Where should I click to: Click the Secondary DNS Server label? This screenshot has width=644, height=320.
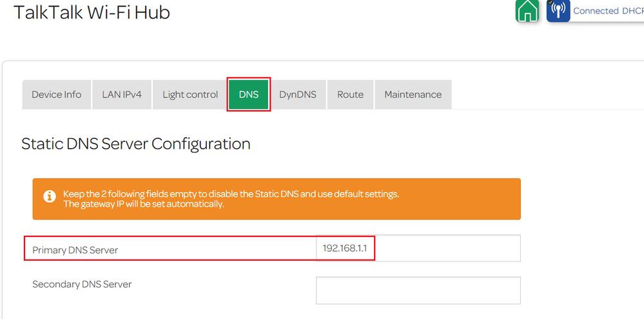(x=82, y=284)
